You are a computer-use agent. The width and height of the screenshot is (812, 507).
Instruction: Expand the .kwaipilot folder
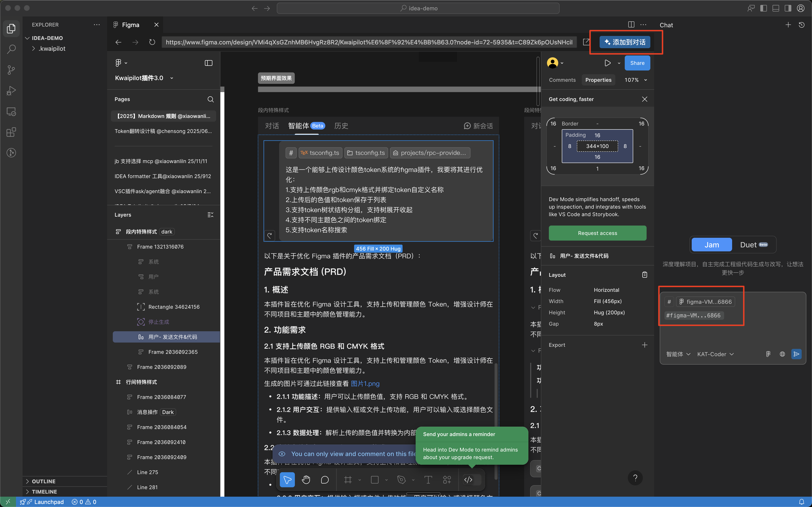coord(52,49)
